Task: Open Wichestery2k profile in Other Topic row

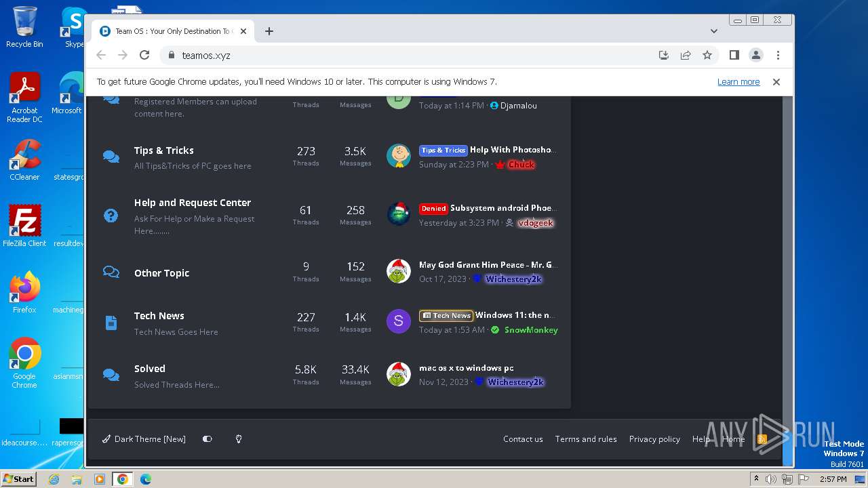Action: click(x=513, y=279)
